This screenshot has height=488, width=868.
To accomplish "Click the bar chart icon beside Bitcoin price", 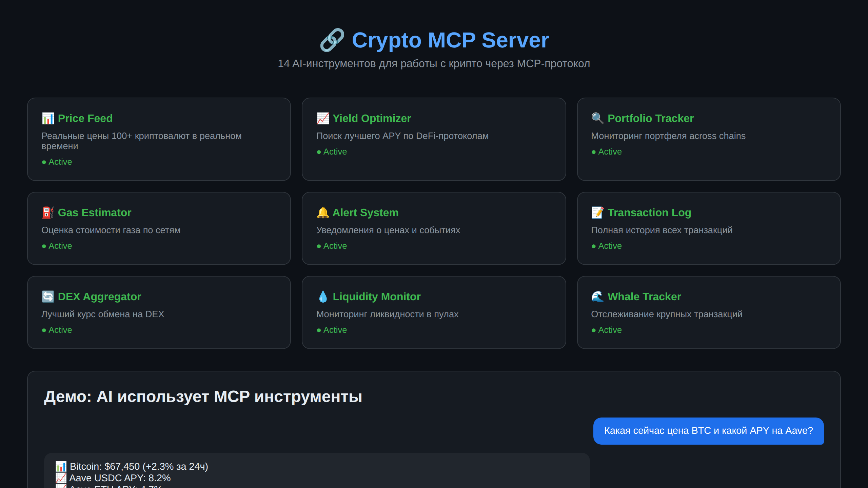I will coord(61,466).
